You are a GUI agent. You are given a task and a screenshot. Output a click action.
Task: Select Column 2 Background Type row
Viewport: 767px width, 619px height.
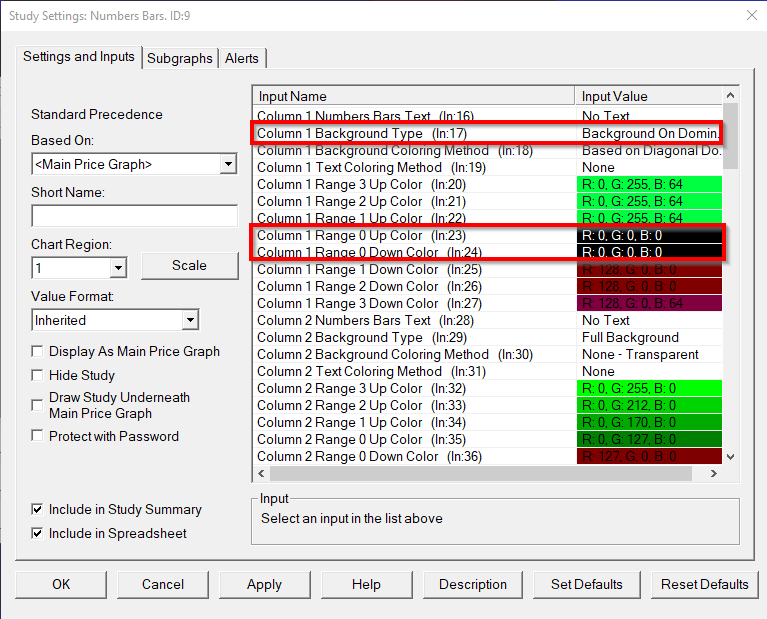(x=488, y=337)
